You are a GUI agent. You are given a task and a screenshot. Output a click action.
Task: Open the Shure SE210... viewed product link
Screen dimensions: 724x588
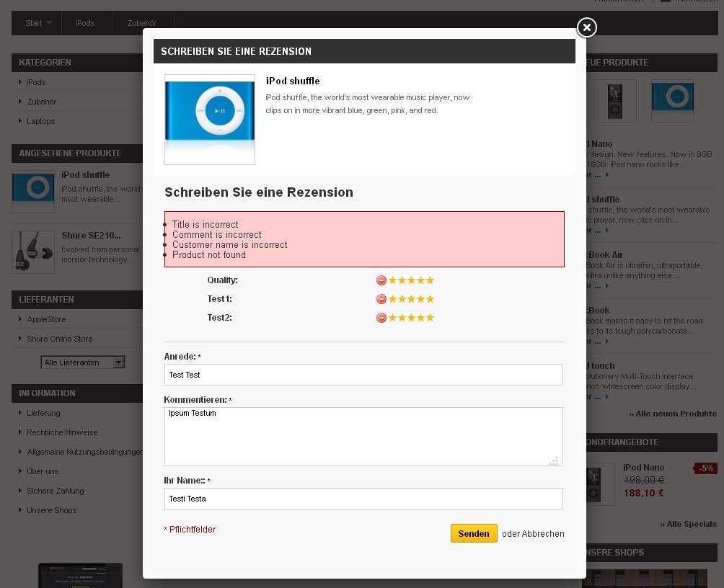pos(92,236)
